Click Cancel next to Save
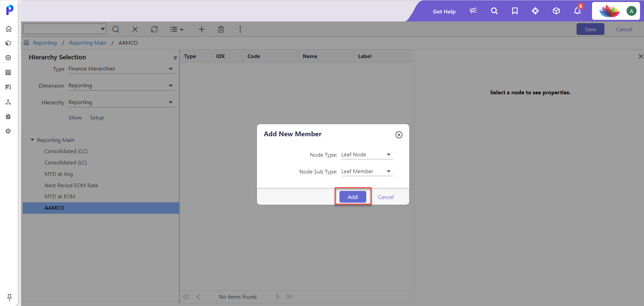The image size is (644, 306). [x=624, y=29]
